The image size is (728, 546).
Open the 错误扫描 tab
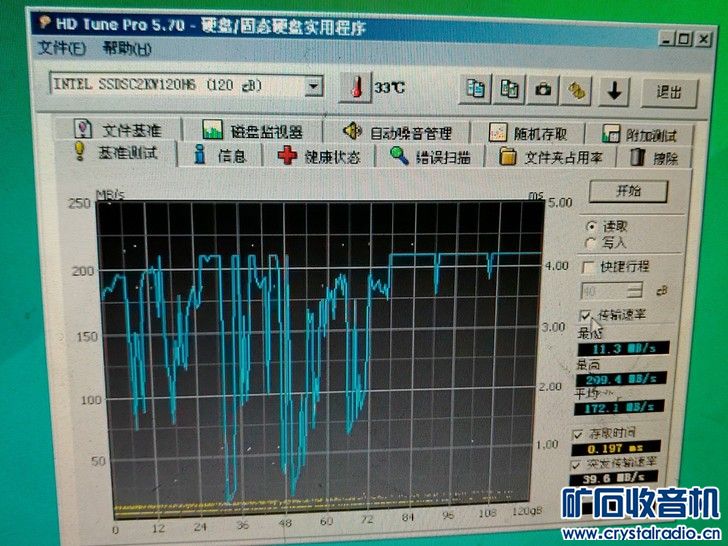point(430,157)
